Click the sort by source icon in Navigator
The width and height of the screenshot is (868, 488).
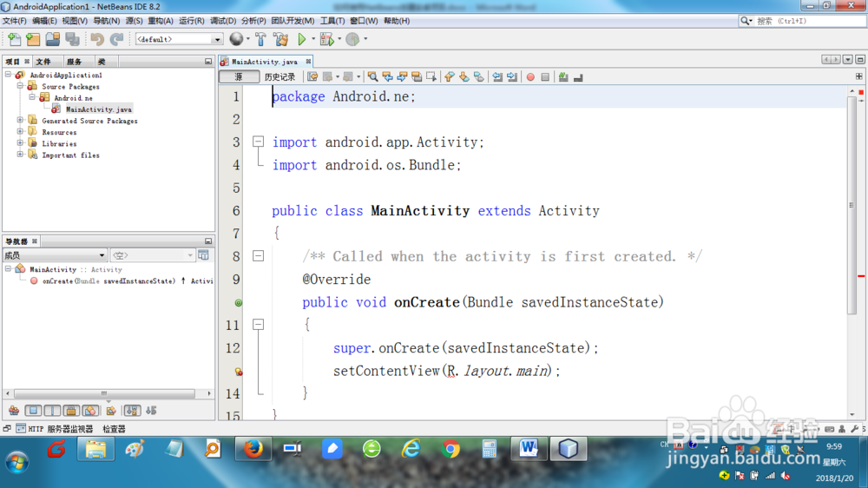151,411
